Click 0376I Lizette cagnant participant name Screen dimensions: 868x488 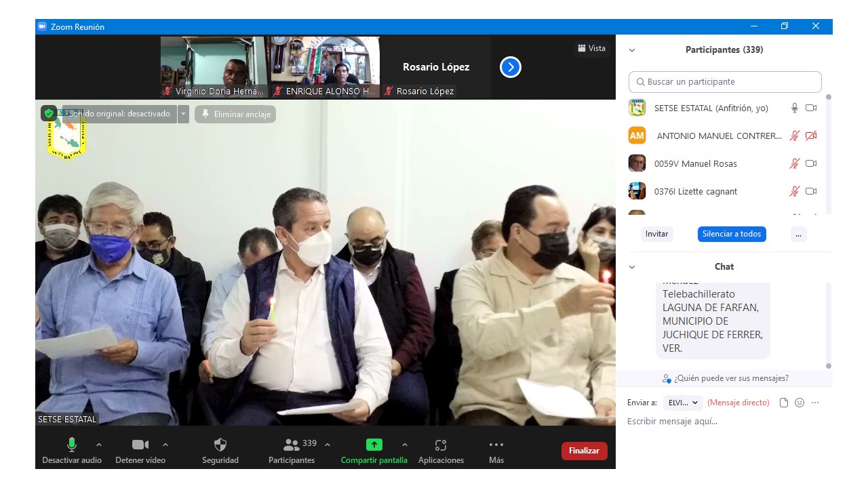695,191
